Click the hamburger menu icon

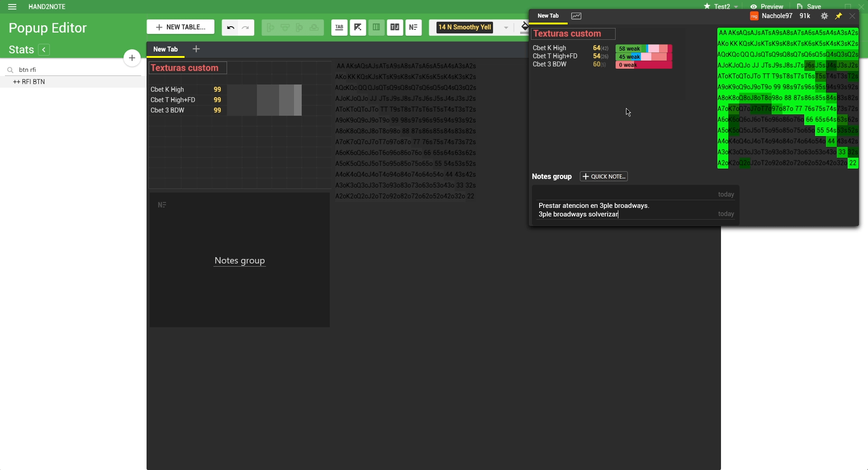coord(12,7)
